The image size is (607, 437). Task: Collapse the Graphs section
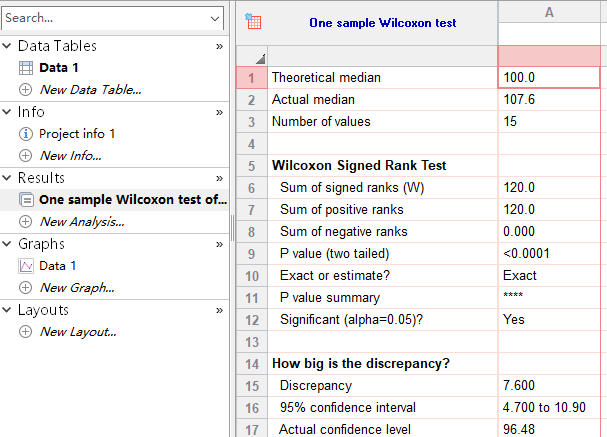(7, 244)
